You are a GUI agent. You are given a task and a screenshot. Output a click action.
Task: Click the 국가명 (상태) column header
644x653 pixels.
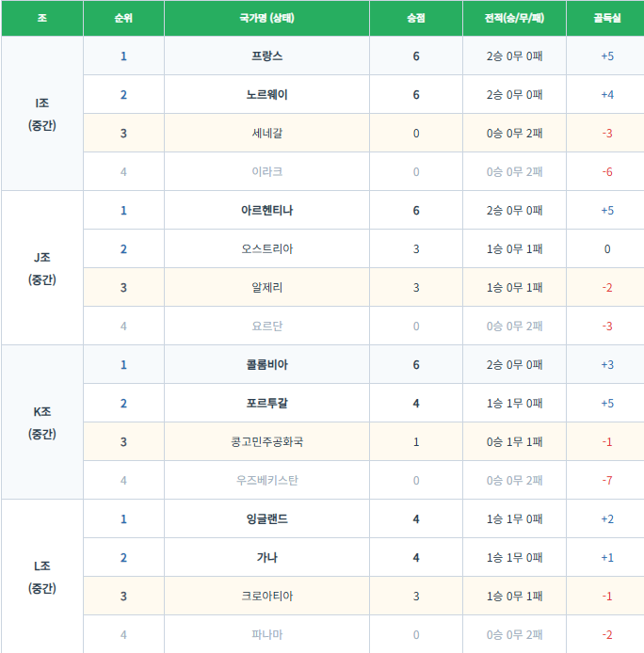coord(266,18)
